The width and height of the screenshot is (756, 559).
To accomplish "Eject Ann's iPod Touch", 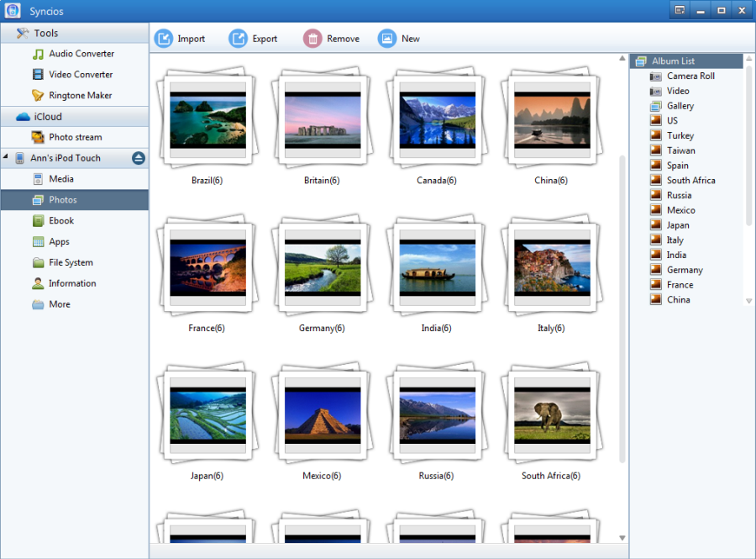I will [x=139, y=158].
